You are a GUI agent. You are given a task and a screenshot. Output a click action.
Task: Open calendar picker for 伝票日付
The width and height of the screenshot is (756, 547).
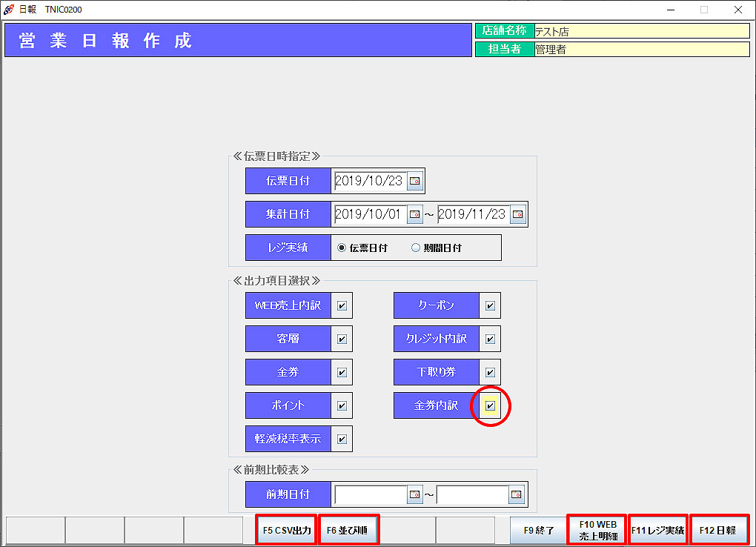pyautogui.click(x=414, y=181)
